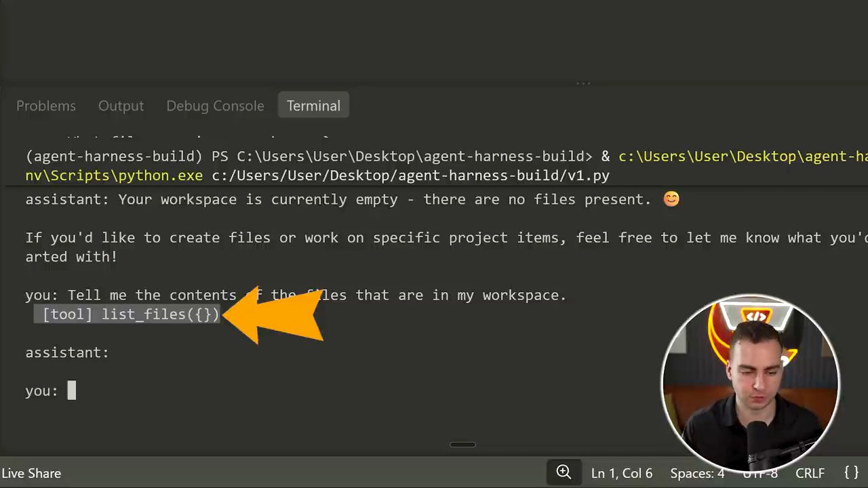The width and height of the screenshot is (868, 488).
Task: Click the zoom magnifier status bar icon
Action: (x=564, y=472)
